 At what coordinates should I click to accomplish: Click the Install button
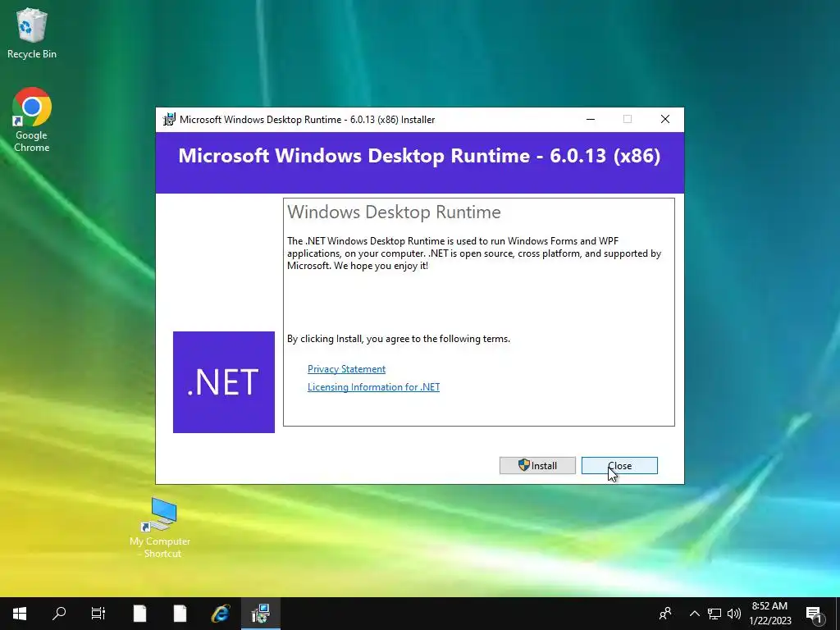pos(537,466)
